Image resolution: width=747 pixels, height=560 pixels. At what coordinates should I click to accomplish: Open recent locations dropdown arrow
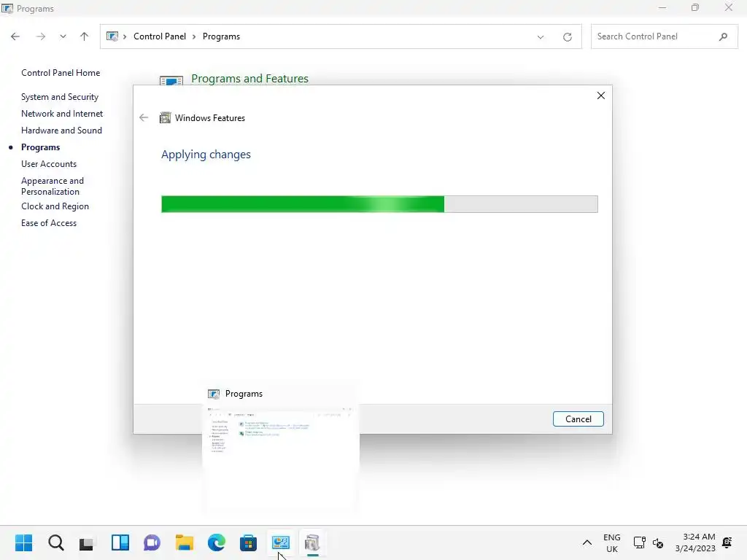(63, 36)
